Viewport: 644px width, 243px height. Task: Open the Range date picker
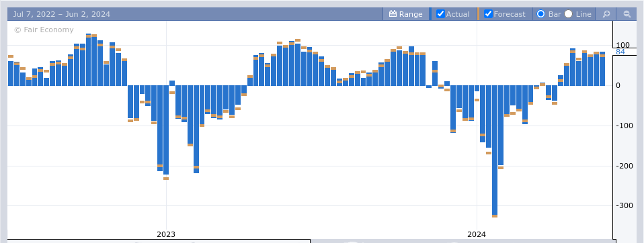[x=406, y=14]
